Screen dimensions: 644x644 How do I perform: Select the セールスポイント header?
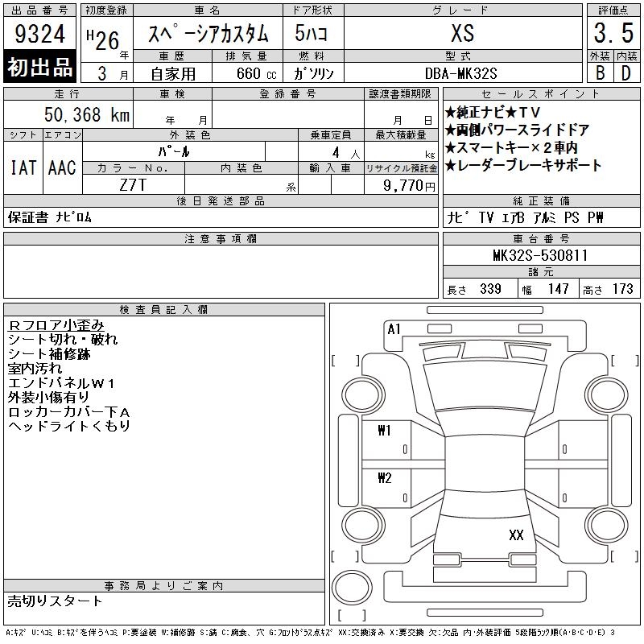[x=541, y=94]
